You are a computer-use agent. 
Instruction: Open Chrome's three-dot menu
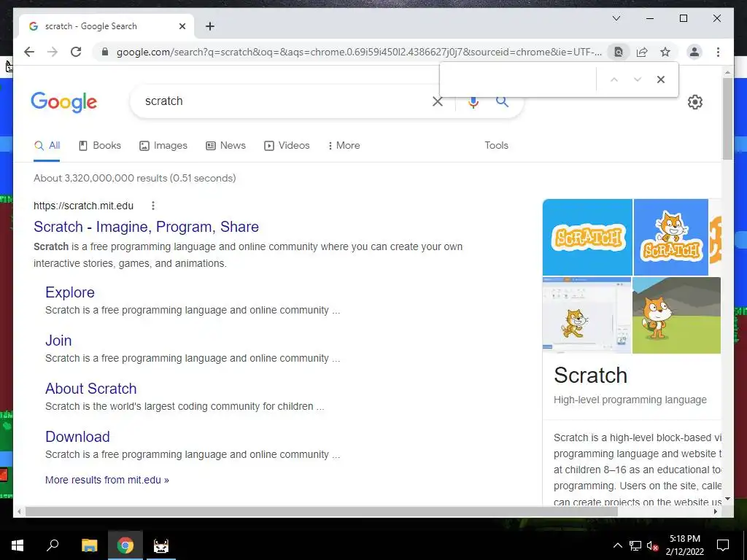coord(718,52)
